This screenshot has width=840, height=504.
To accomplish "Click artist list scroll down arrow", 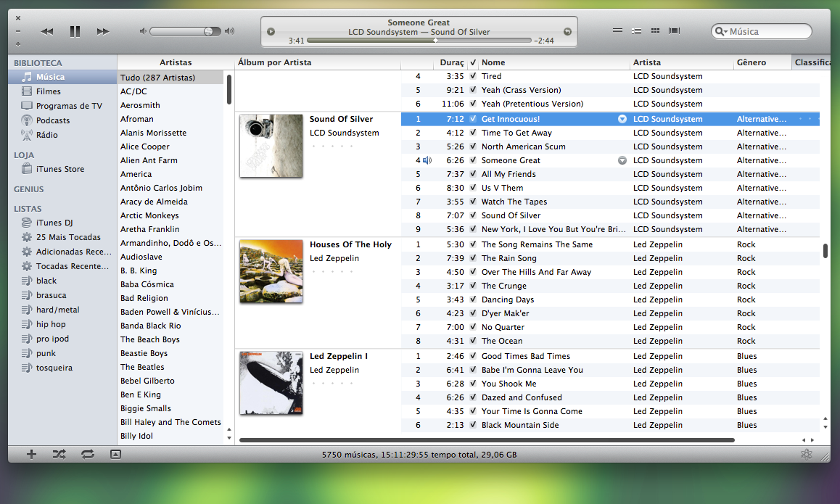I will pos(229,438).
